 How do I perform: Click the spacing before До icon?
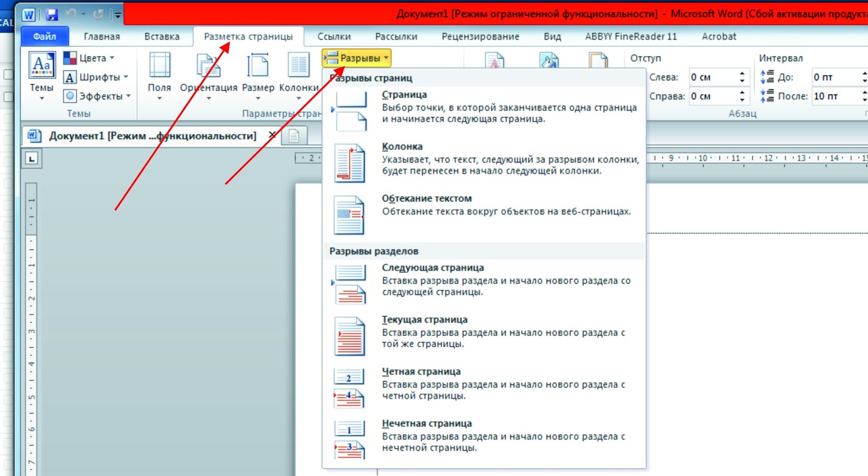coord(767,77)
